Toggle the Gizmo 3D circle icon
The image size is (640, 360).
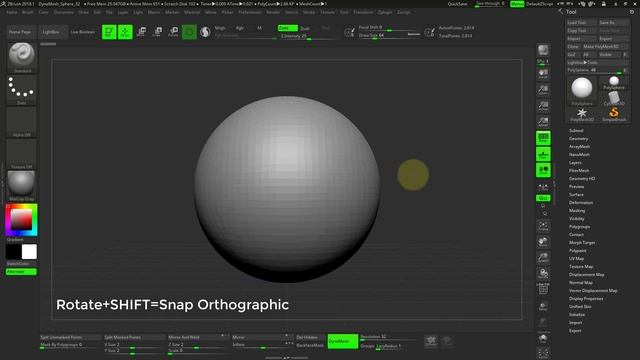tap(189, 32)
